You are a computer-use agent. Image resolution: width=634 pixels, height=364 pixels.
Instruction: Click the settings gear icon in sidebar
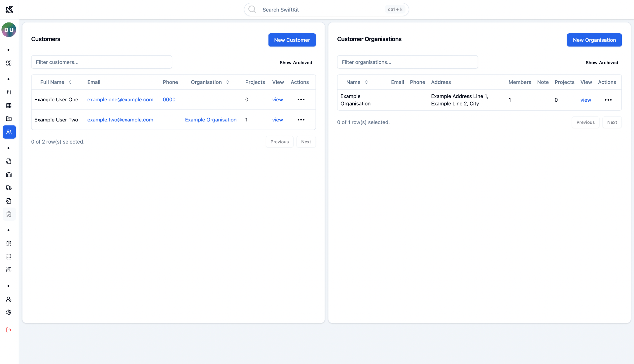9,312
